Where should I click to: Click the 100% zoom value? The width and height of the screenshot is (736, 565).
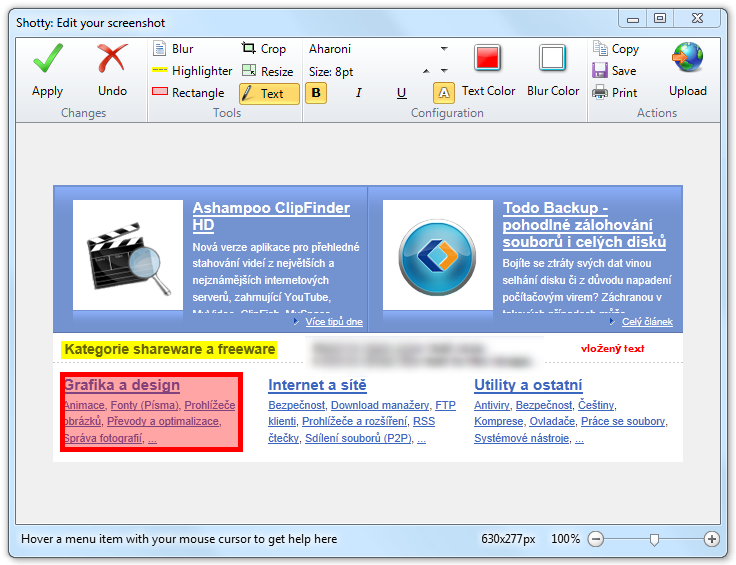tap(565, 539)
